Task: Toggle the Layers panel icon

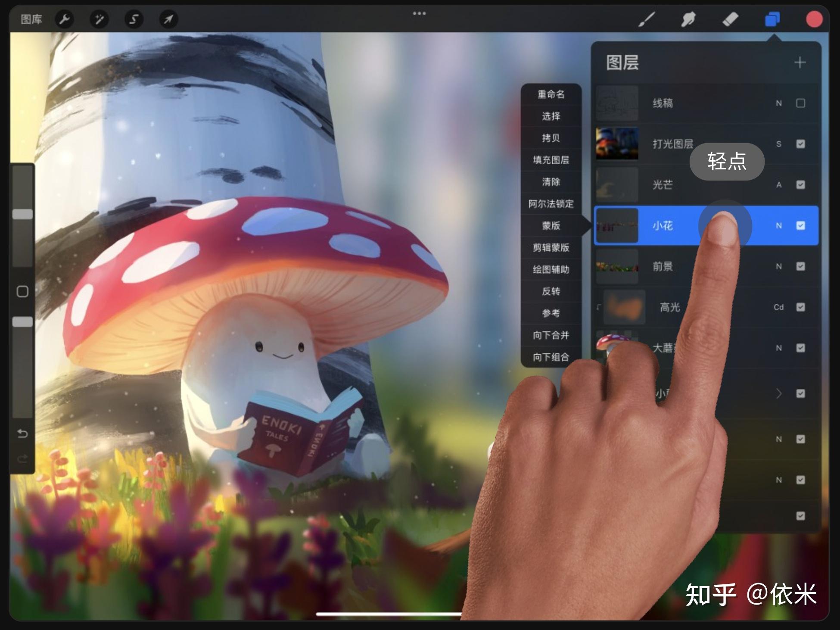Action: coord(772,19)
